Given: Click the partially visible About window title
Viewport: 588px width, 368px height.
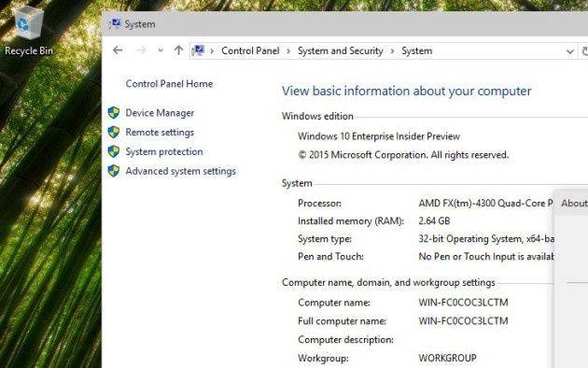Looking at the screenshot, I should 575,204.
